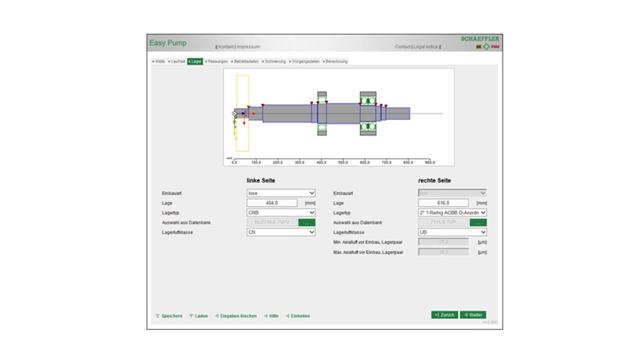Click the shaft origin marker circle
This screenshot has width=644, height=362.
[x=234, y=114]
